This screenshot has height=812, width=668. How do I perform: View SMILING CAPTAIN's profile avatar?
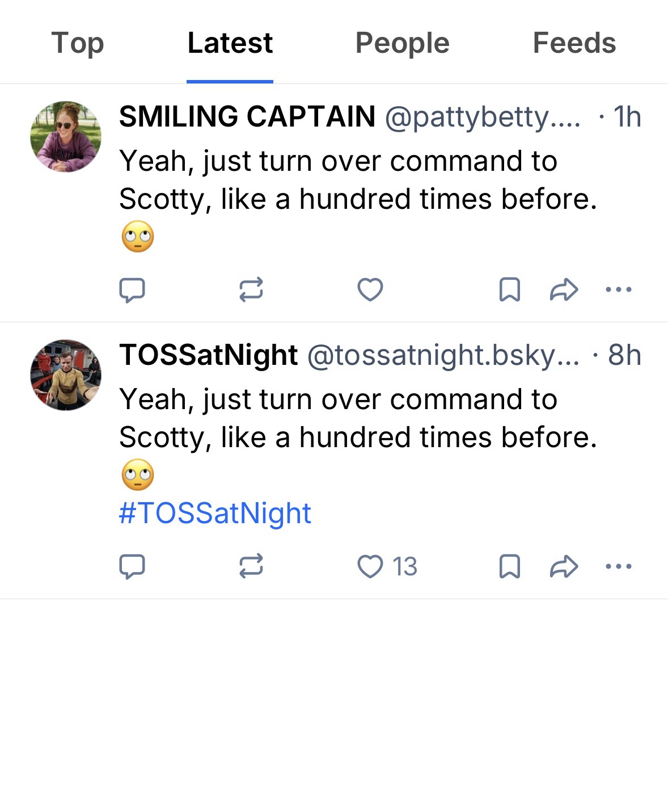[66, 137]
